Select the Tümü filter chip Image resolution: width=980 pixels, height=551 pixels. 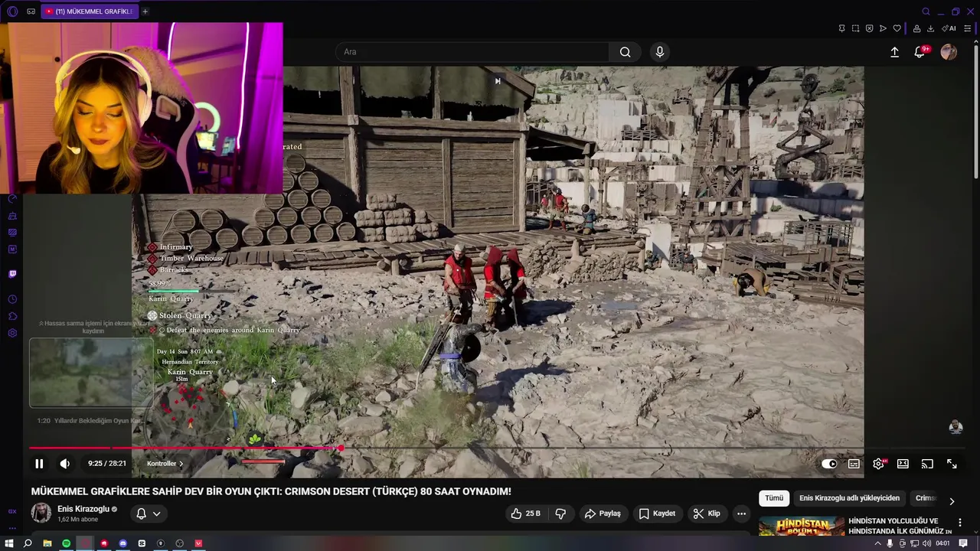tap(774, 498)
